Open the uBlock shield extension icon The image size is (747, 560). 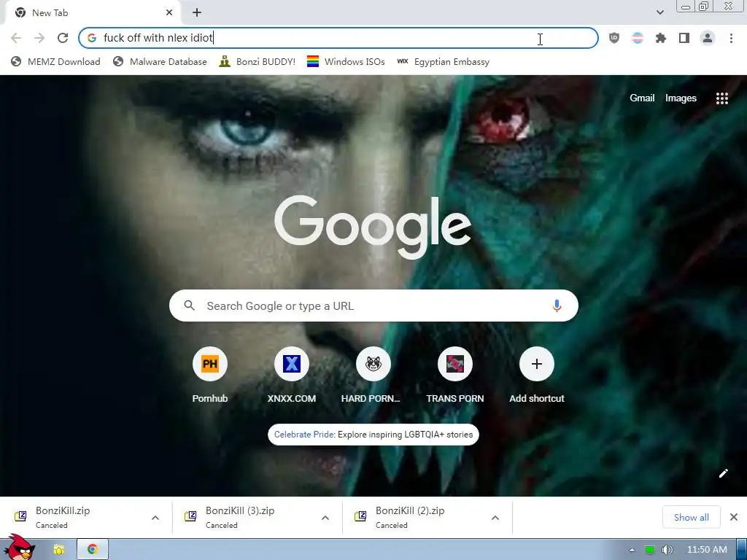[614, 38]
